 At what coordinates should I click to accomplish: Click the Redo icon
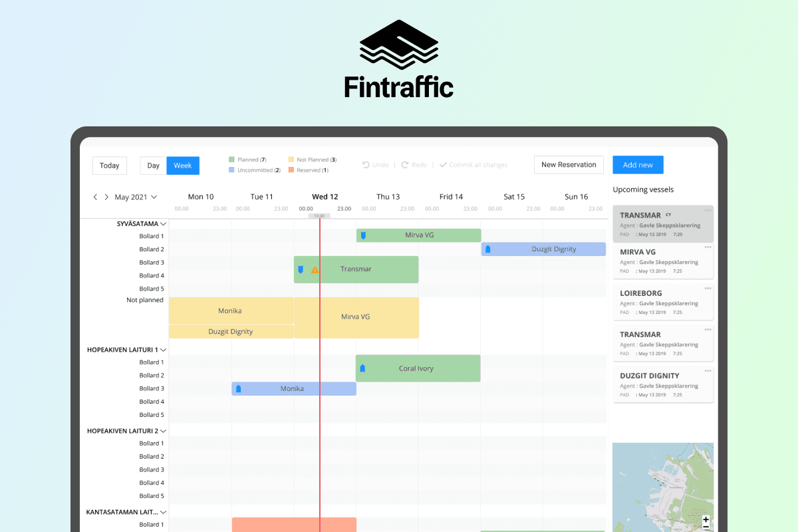point(404,165)
